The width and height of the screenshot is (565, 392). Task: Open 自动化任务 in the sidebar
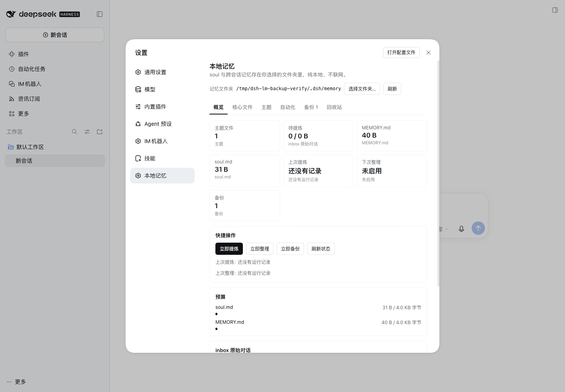(55, 69)
